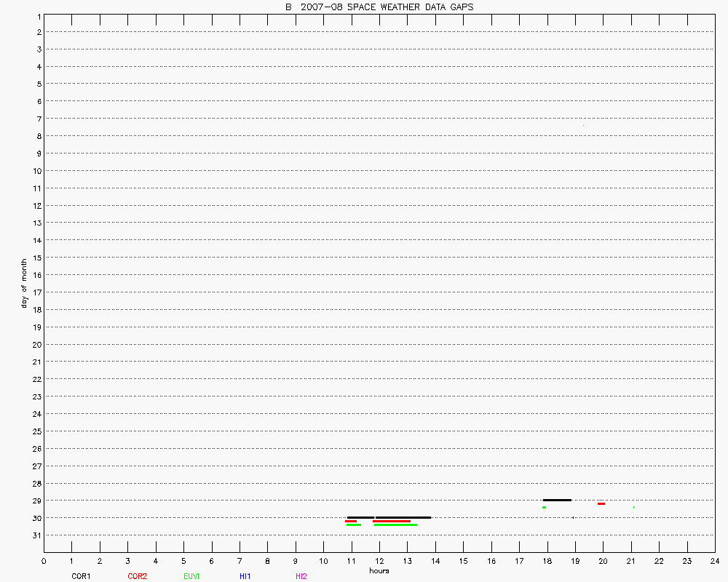Click the magenta HI2 legend label
Viewport: 728px width, 582px height.
301,576
